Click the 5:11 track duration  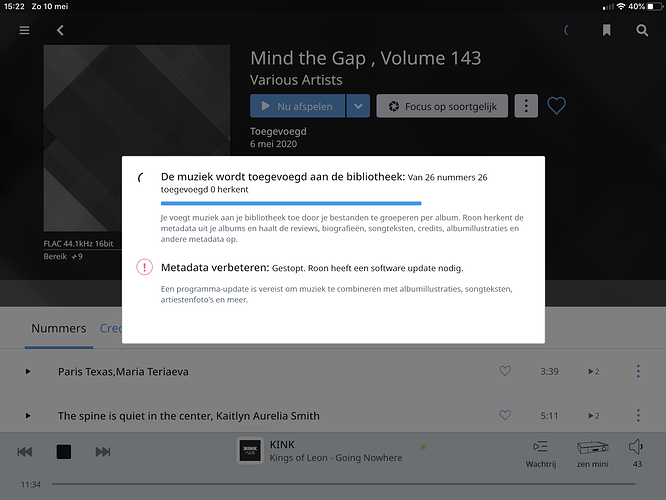tap(549, 416)
